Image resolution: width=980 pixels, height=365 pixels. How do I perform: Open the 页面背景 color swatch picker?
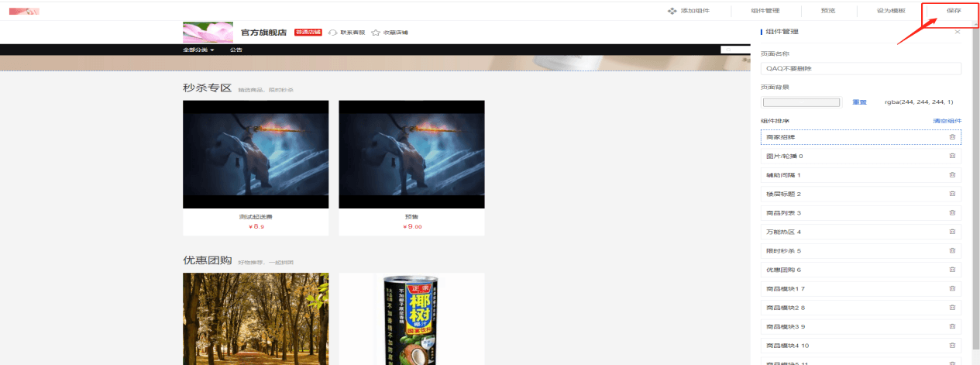(x=802, y=102)
